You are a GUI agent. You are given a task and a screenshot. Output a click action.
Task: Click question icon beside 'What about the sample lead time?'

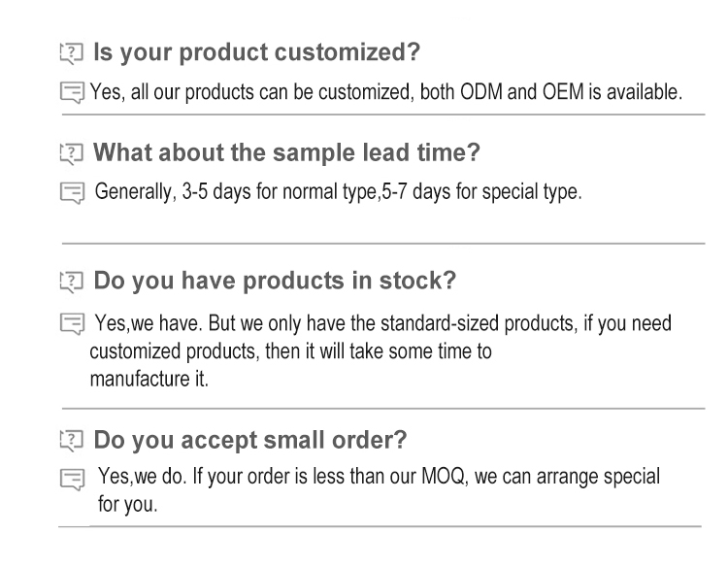click(x=71, y=153)
